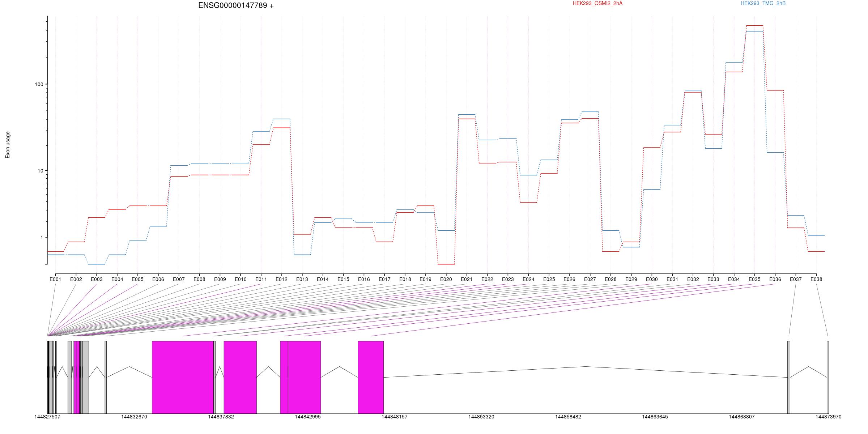
Task: Click the y-axis tick label 10
Action: [x=40, y=171]
